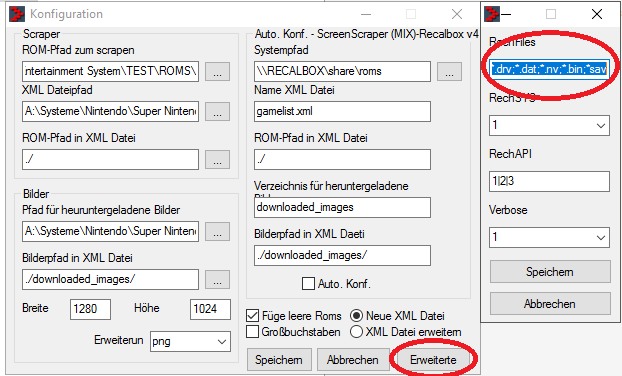Expand the RechSYS dropdown

[549, 126]
